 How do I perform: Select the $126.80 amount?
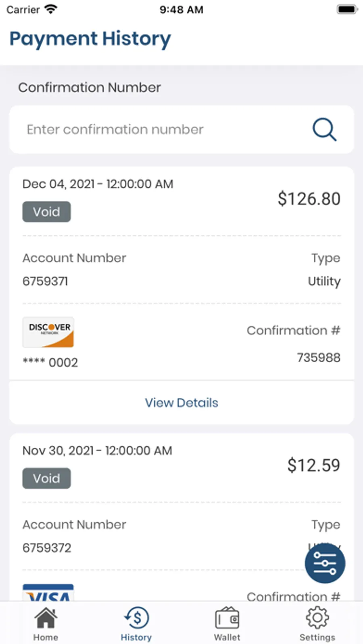309,199
